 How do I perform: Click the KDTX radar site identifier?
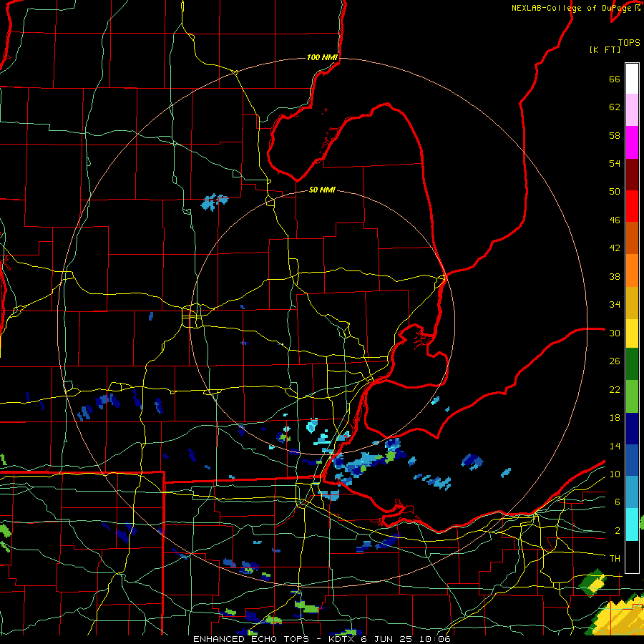click(342, 639)
